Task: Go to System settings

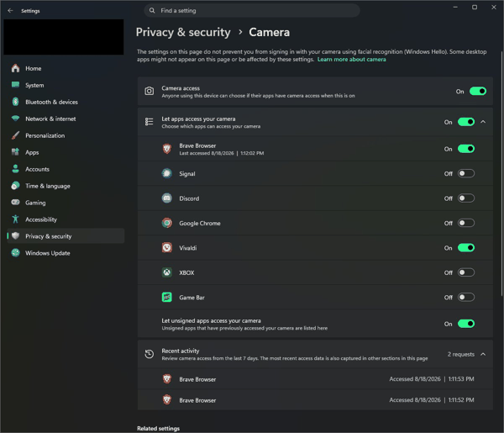Action: [x=66, y=85]
